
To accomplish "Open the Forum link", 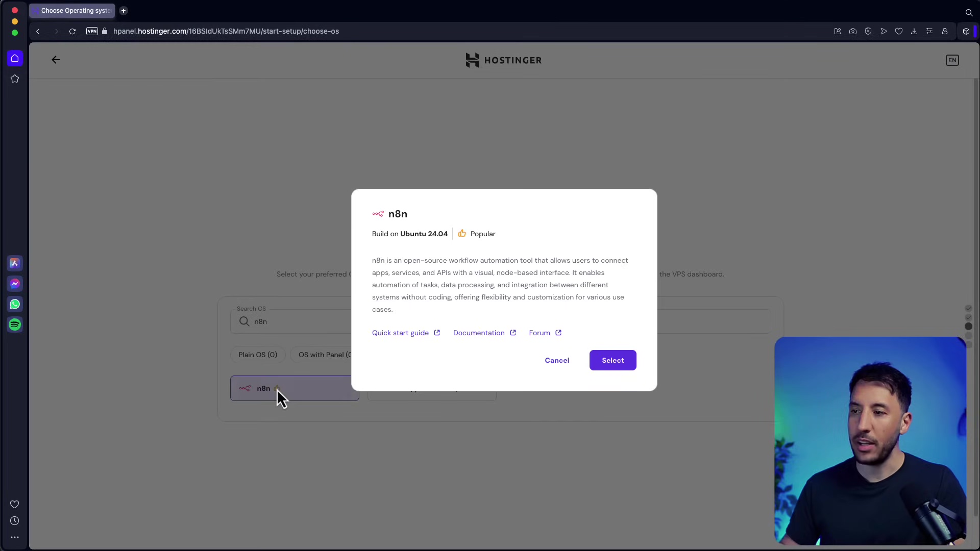I will tap(540, 333).
